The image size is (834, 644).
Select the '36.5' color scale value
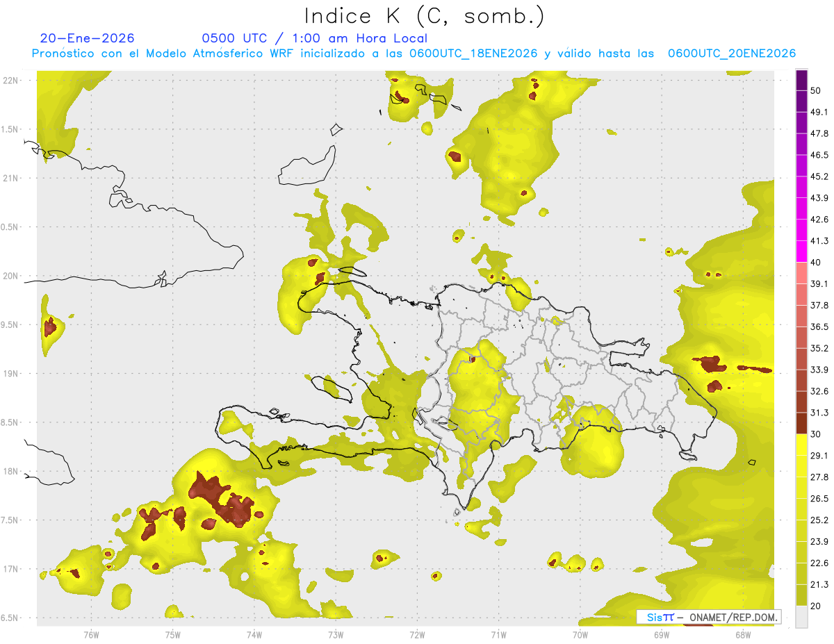(x=819, y=327)
